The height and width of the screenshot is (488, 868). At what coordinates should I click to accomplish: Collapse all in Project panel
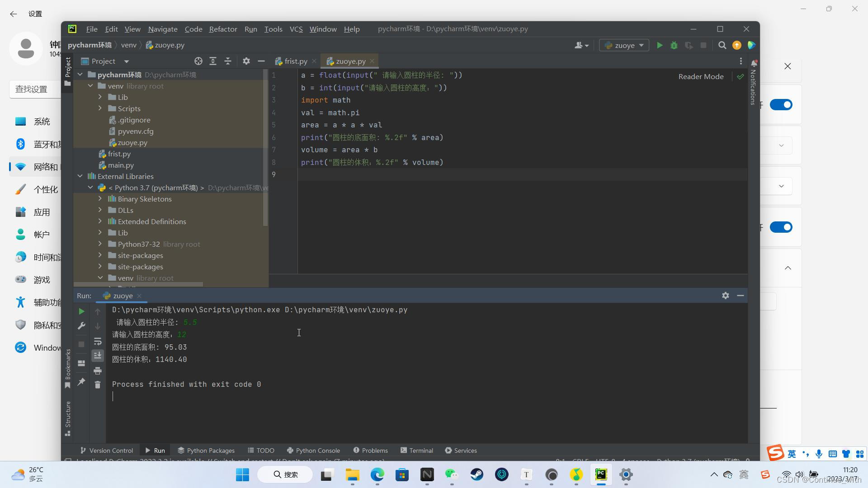tap(228, 61)
